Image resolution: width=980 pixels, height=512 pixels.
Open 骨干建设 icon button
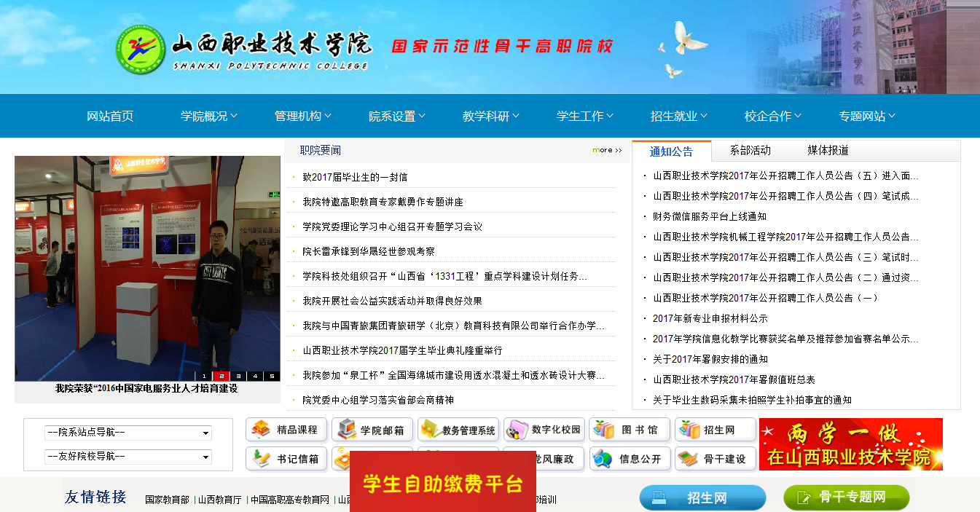pos(715,459)
